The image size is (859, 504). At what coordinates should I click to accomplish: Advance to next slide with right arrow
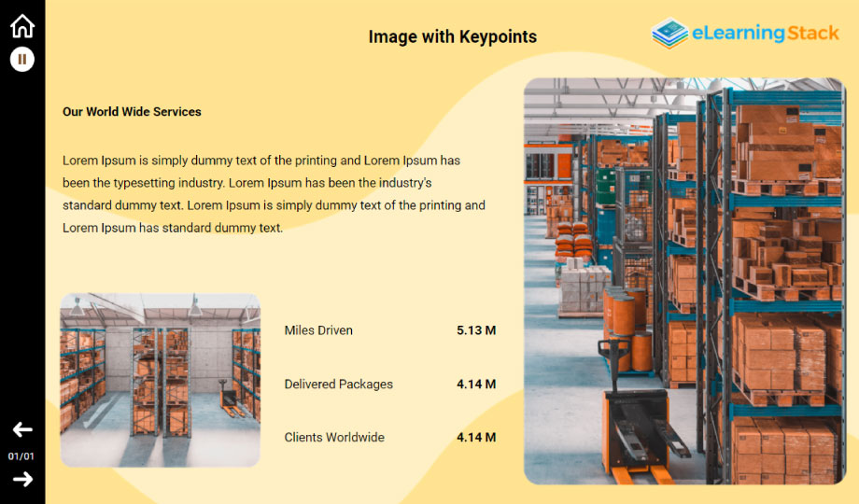21,479
